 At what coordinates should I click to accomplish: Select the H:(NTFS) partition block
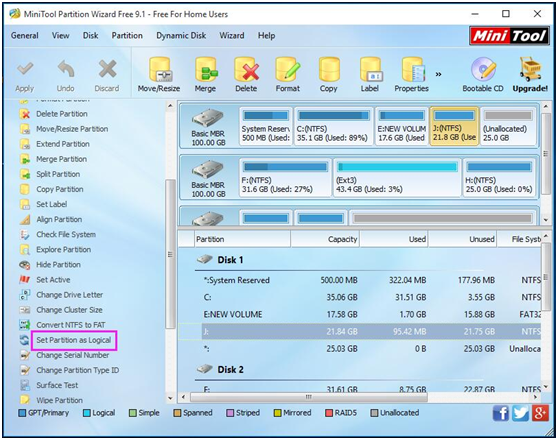(x=499, y=178)
